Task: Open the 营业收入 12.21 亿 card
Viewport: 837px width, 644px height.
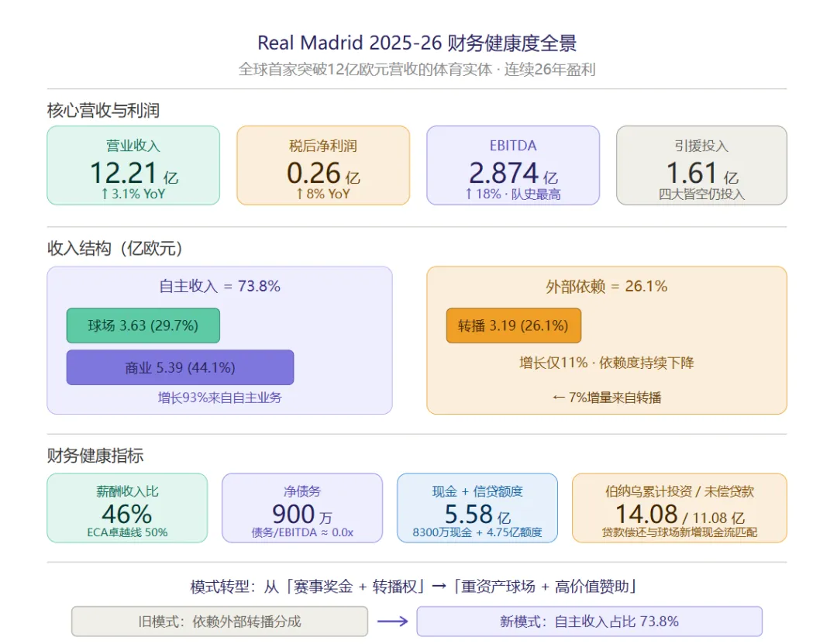Action: 133,166
